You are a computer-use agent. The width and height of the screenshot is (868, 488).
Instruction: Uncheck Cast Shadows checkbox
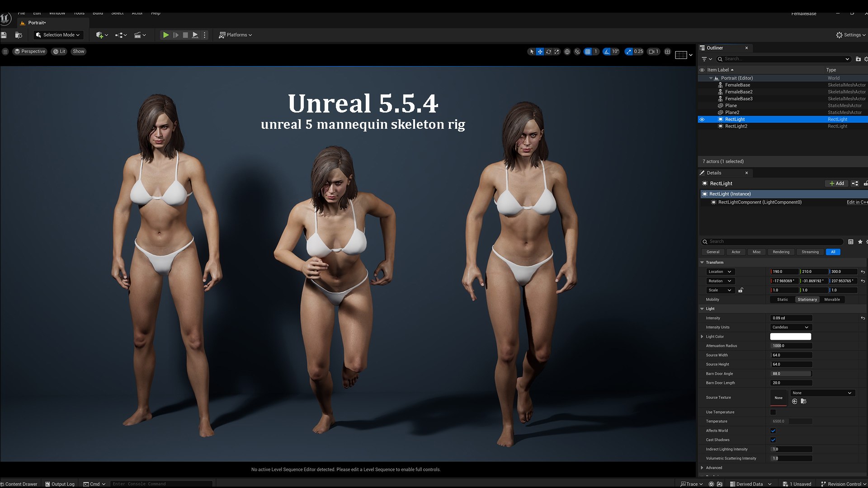pos(773,440)
